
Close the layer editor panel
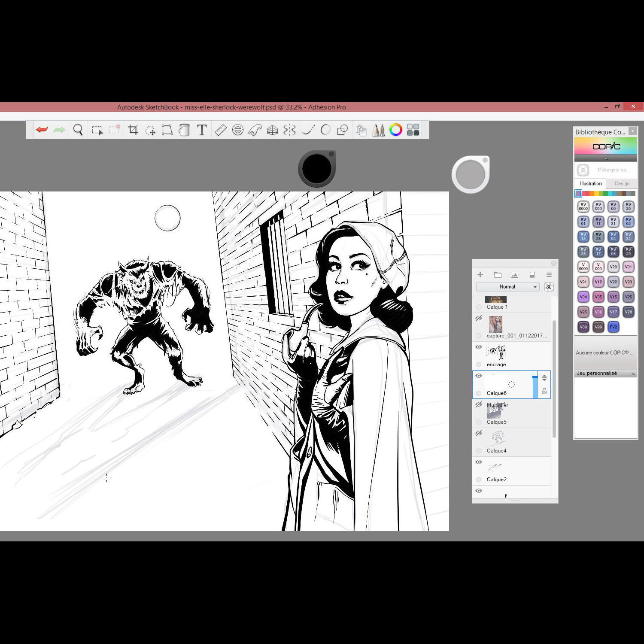click(x=554, y=263)
